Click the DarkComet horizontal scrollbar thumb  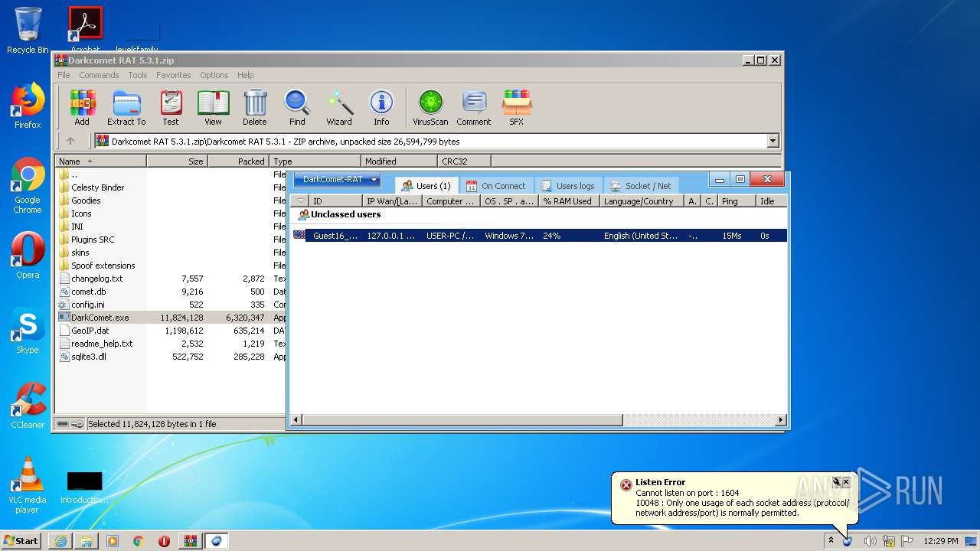(x=462, y=420)
